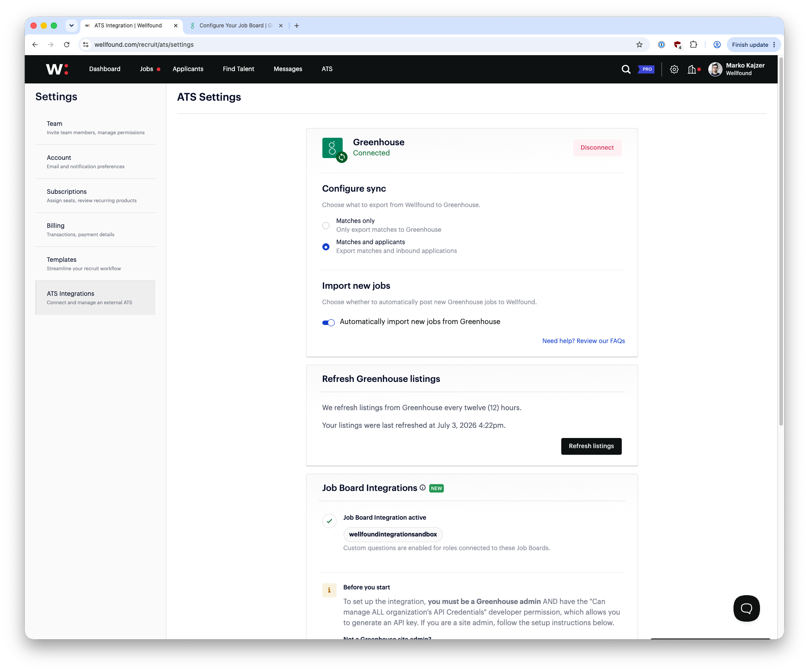Viewport: 809px width, 672px height.
Task: Click the Refresh listings button
Action: 591,446
